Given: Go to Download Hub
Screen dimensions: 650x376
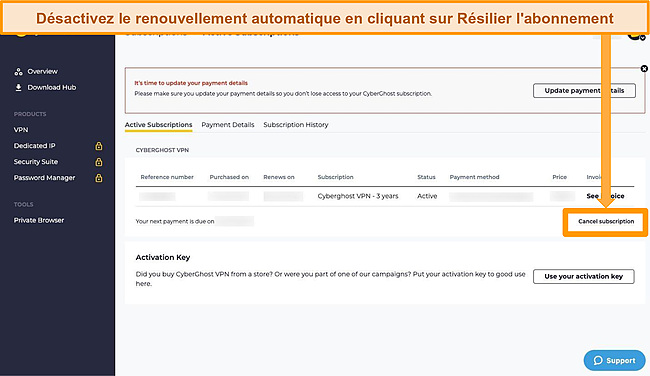Looking at the screenshot, I should pyautogui.click(x=52, y=87).
